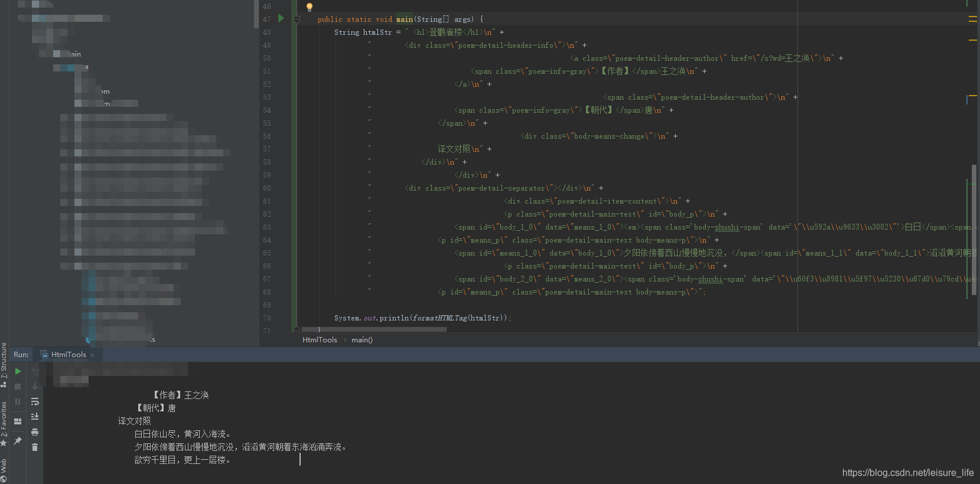Screen dimensions: 980x484
Task: Collapse method end fold marker at bottom
Action: point(297,329)
